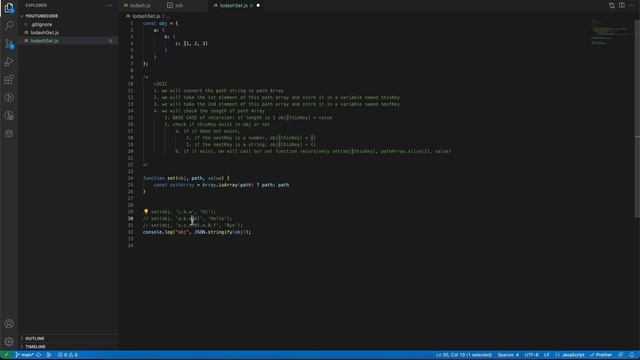This screenshot has height=360, width=640.
Task: Click the Spaces: 4 indentation selector
Action: coord(508,355)
